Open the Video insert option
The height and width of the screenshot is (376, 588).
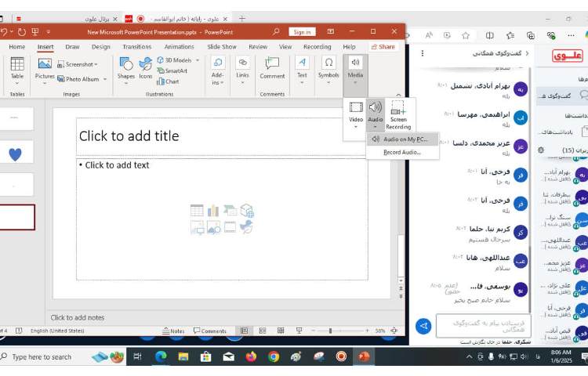point(356,115)
